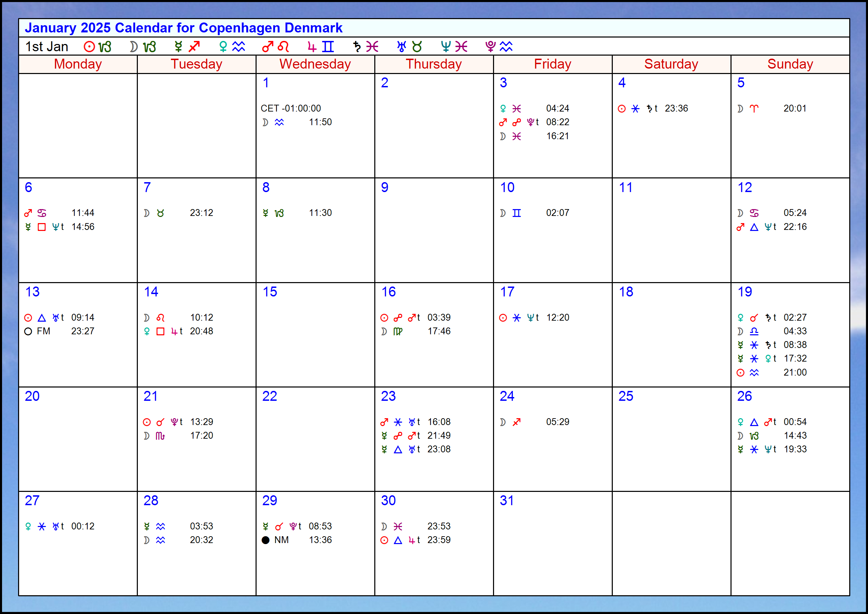Select day number 25
The height and width of the screenshot is (614, 868).
point(626,396)
